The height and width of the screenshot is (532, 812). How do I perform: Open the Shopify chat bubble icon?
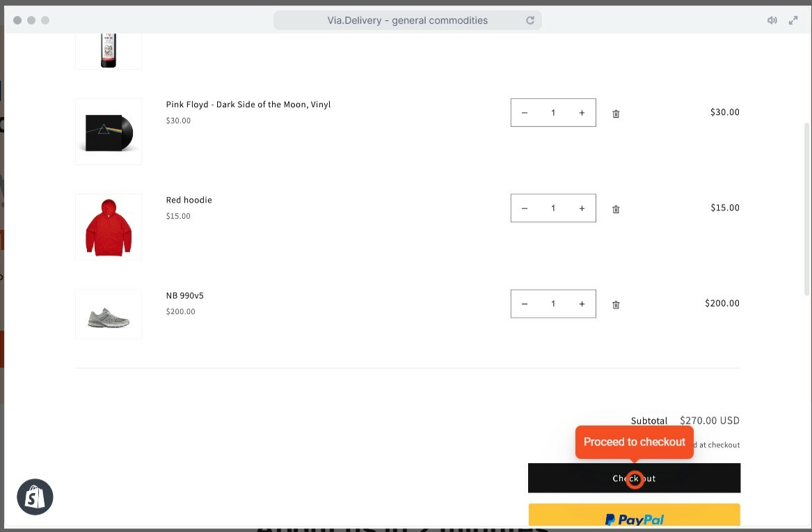click(x=35, y=496)
